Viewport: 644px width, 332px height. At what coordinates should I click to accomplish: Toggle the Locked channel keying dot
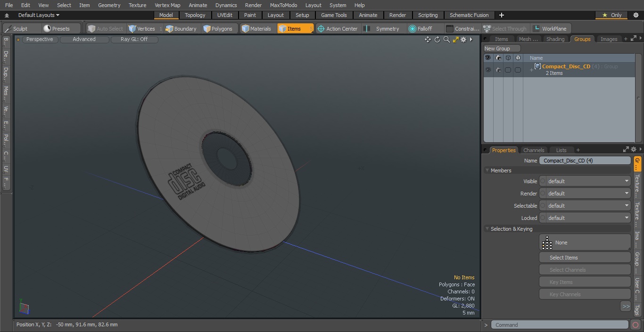click(542, 218)
